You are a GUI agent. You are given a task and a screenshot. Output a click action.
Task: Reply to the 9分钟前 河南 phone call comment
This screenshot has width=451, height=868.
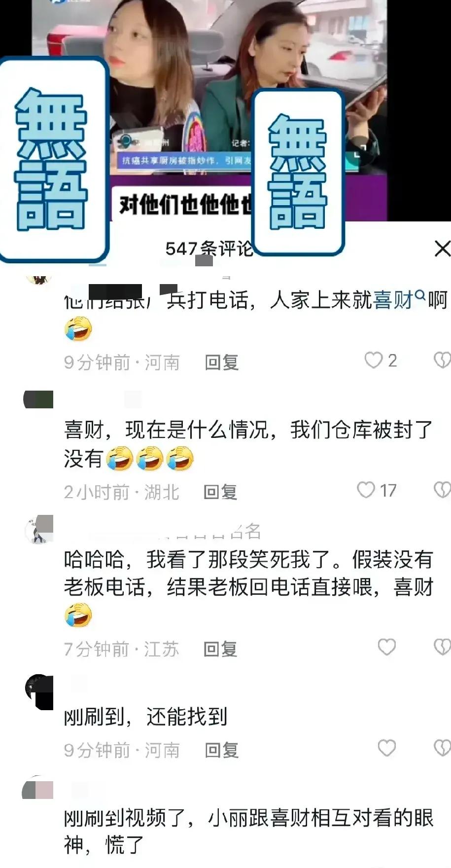click(x=222, y=362)
